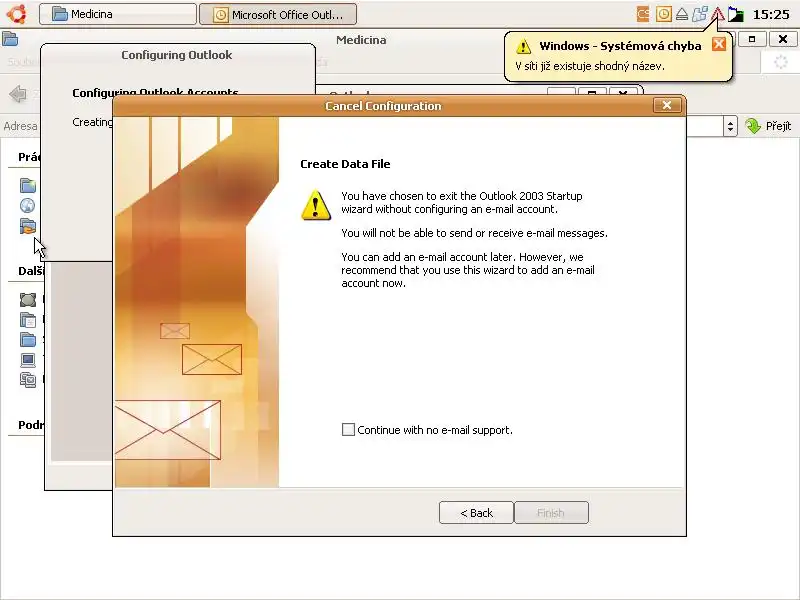Click the share folder hand icon
The height and width of the screenshot is (600, 800).
pos(28,226)
